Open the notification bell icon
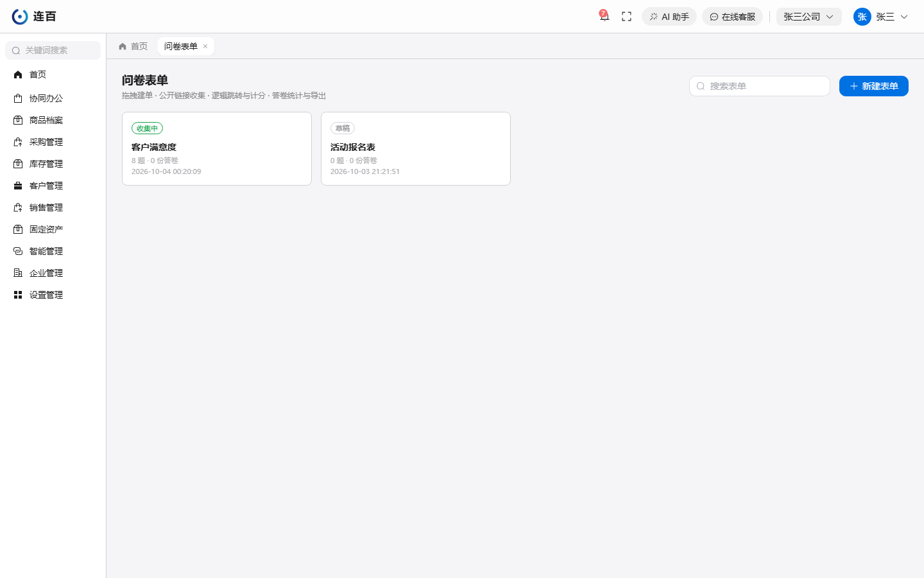 point(604,17)
